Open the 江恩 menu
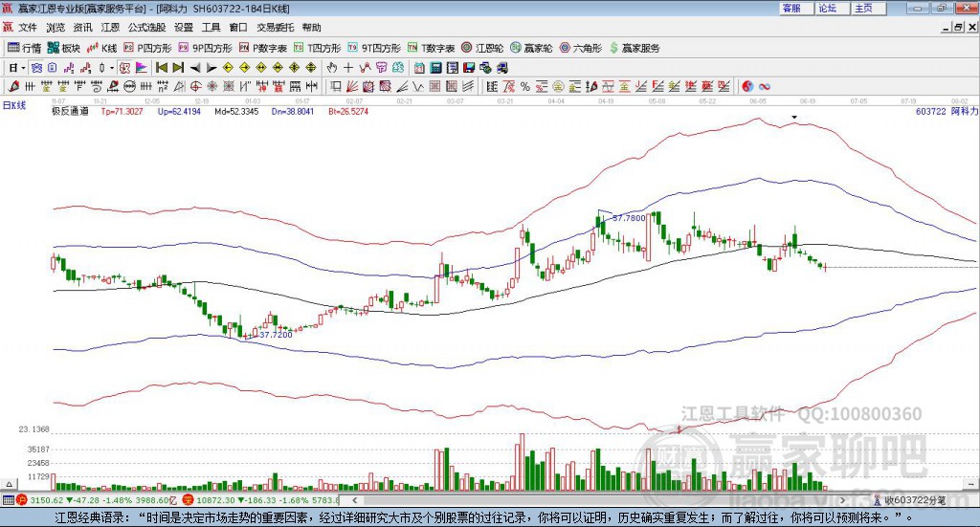 pyautogui.click(x=110, y=28)
